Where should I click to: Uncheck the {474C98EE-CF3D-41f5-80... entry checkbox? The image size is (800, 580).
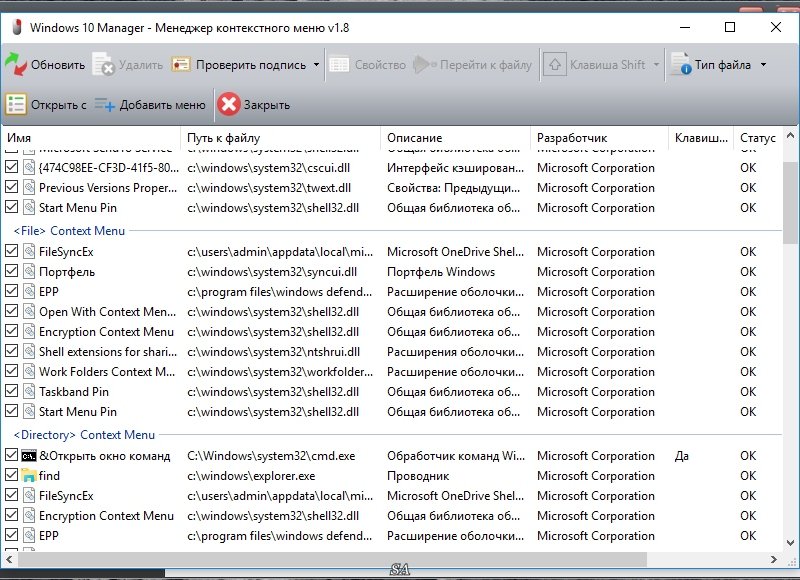[x=11, y=167]
